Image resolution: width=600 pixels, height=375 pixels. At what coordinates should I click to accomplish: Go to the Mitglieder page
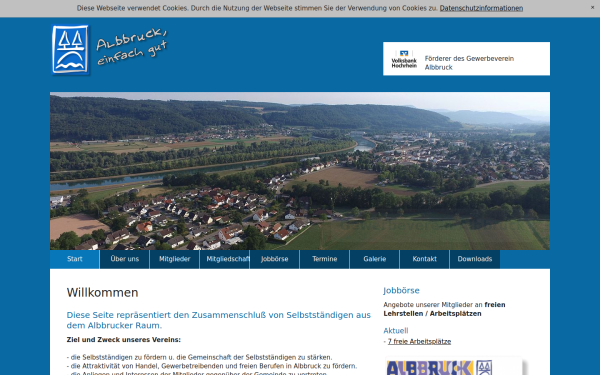coord(174,259)
